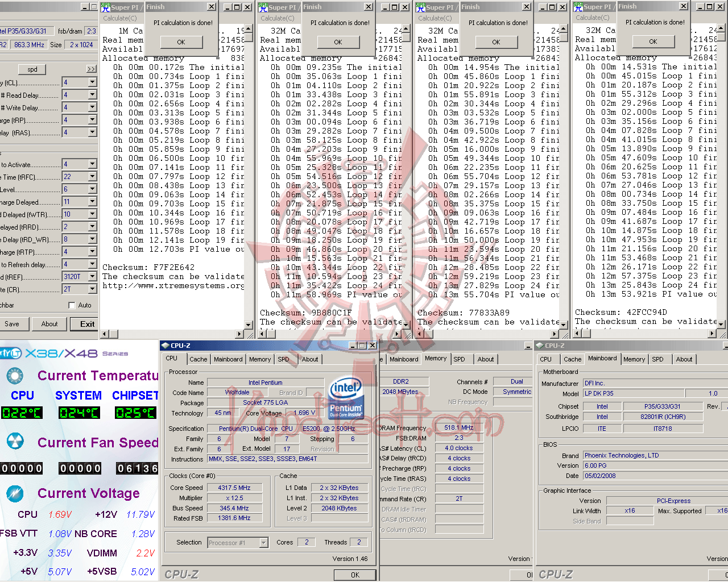This screenshot has width=728, height=582.
Task: Open the tCL latency dropdown
Action: [x=92, y=82]
